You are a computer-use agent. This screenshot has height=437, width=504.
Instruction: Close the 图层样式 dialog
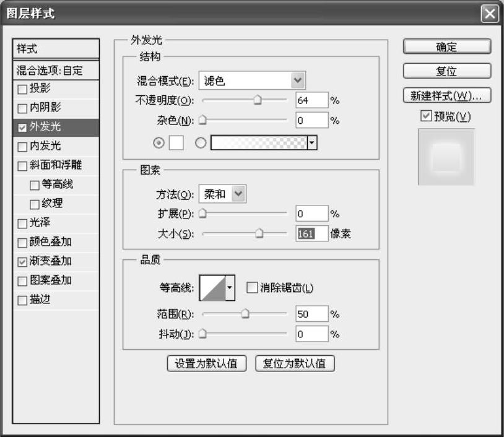click(x=490, y=14)
